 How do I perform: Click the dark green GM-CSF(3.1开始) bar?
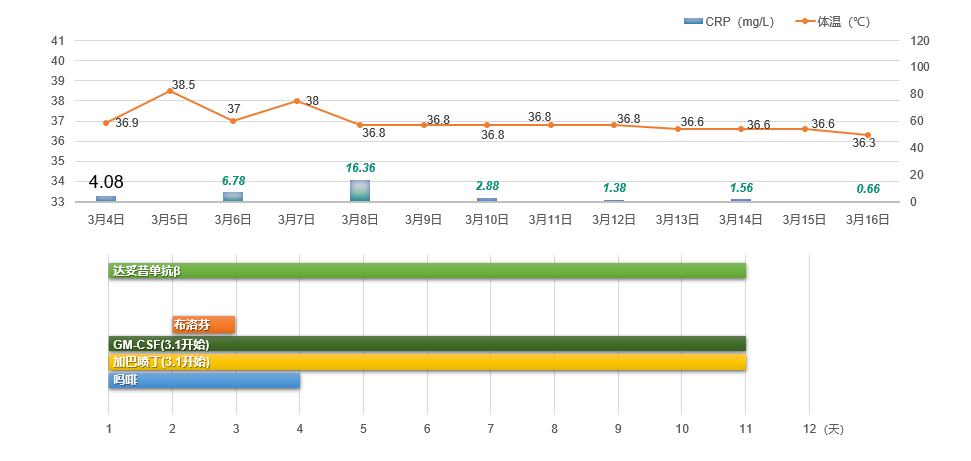coord(427,345)
